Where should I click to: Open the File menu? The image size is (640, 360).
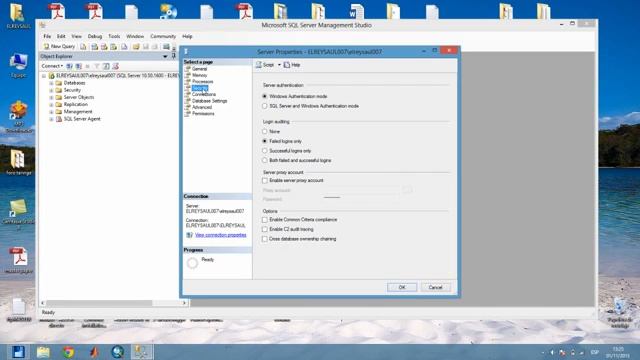pyautogui.click(x=47, y=36)
